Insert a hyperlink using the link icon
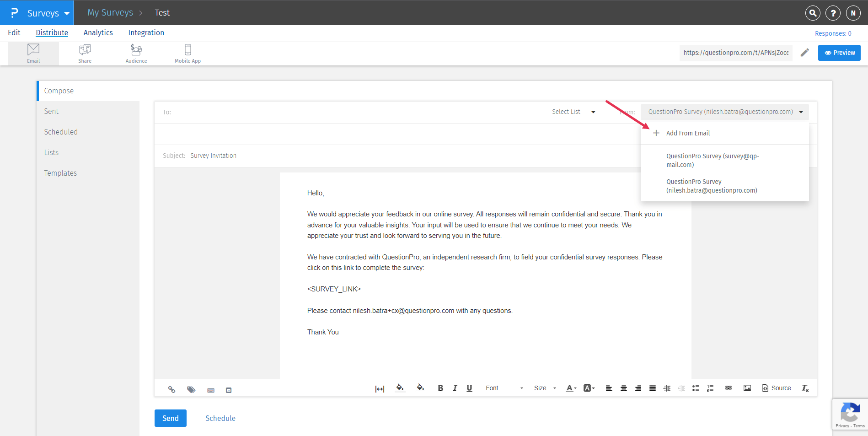 [x=729, y=388]
